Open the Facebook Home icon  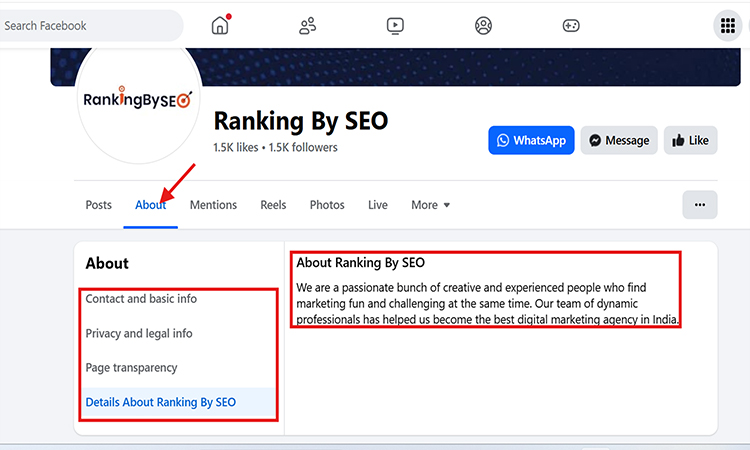(x=220, y=25)
